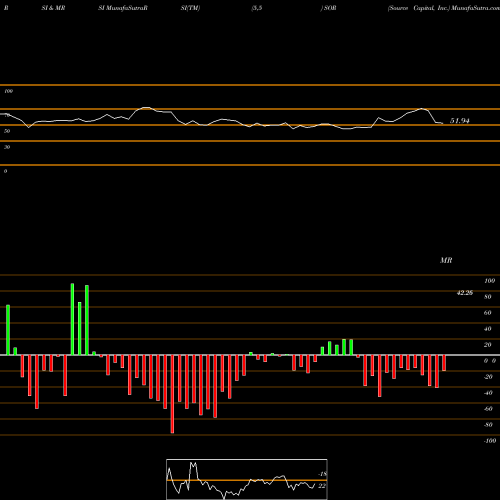Click the RSI axis label 100

tap(9, 91)
